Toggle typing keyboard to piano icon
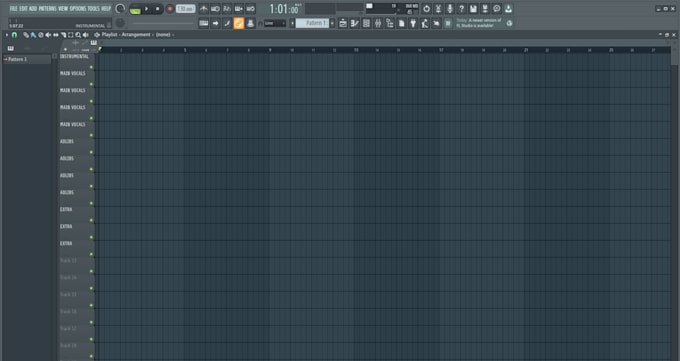Screen dimensions: 680x361 point(203,23)
